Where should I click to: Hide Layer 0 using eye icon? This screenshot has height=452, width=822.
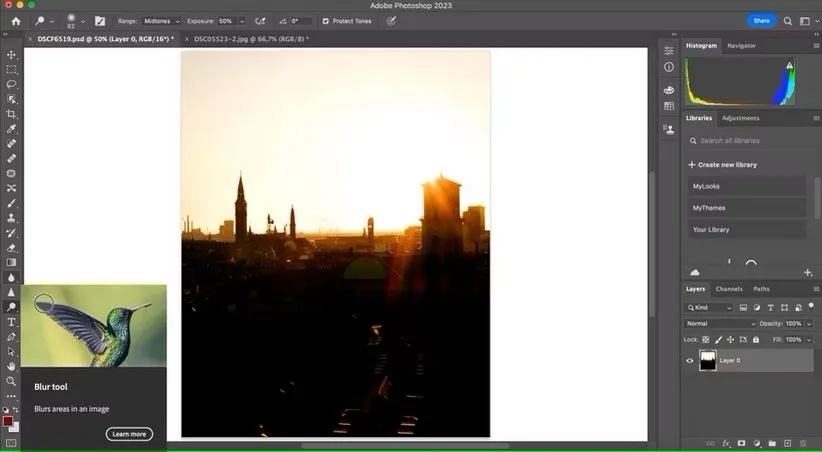coord(690,361)
